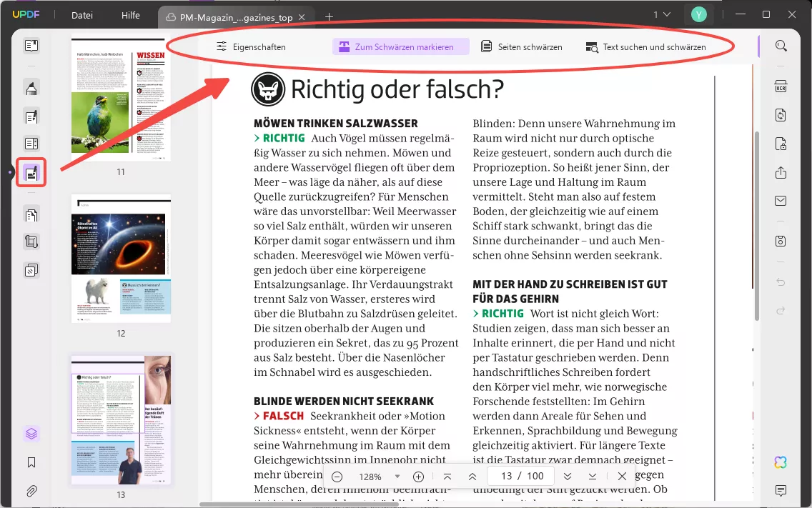Click the heading 'Richtig oder falsch?'

397,89
